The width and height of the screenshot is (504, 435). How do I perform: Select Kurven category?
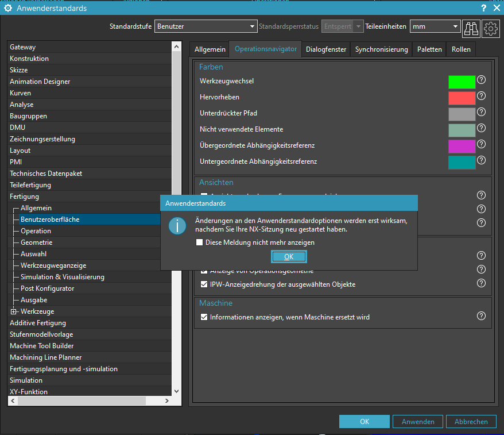click(x=90, y=93)
